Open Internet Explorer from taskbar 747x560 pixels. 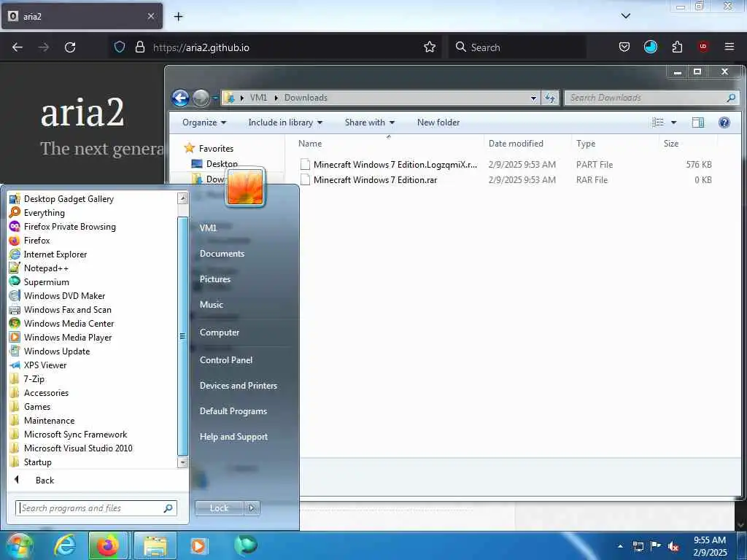pyautogui.click(x=64, y=545)
